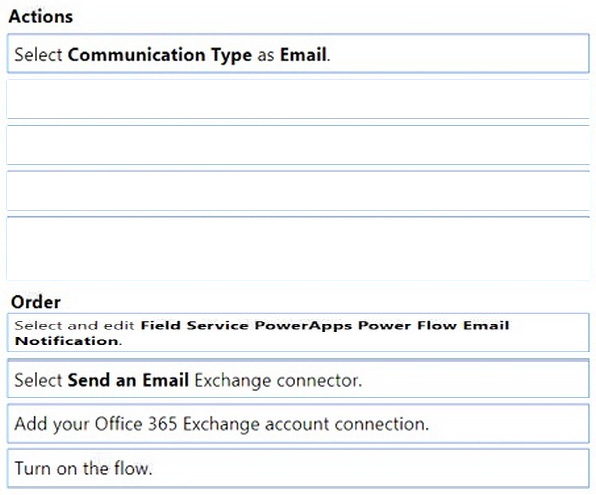Select the tall empty slot above Order
596x495 pixels.
pos(298,248)
